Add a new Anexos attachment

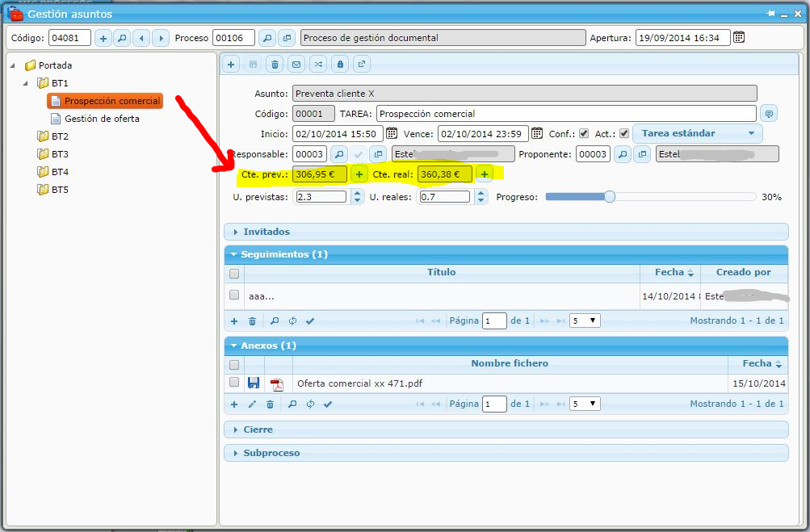[234, 404]
